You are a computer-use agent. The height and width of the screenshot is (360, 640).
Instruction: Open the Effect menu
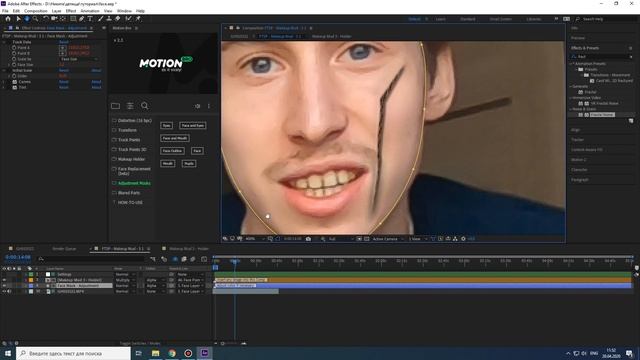(71, 11)
